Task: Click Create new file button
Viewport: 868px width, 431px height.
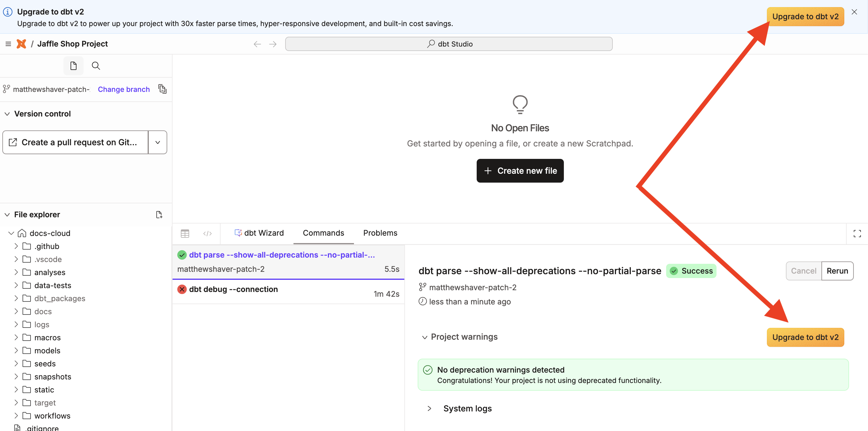Action: [x=520, y=171]
